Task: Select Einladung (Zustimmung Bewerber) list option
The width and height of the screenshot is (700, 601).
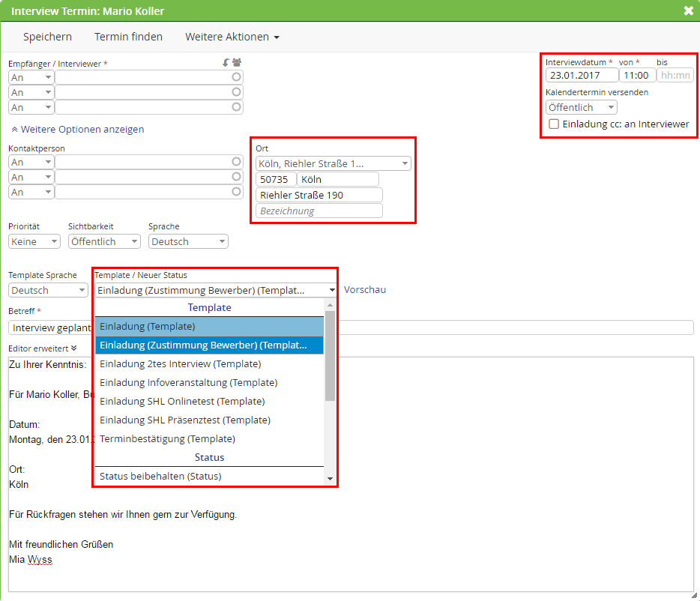Action: (x=209, y=345)
